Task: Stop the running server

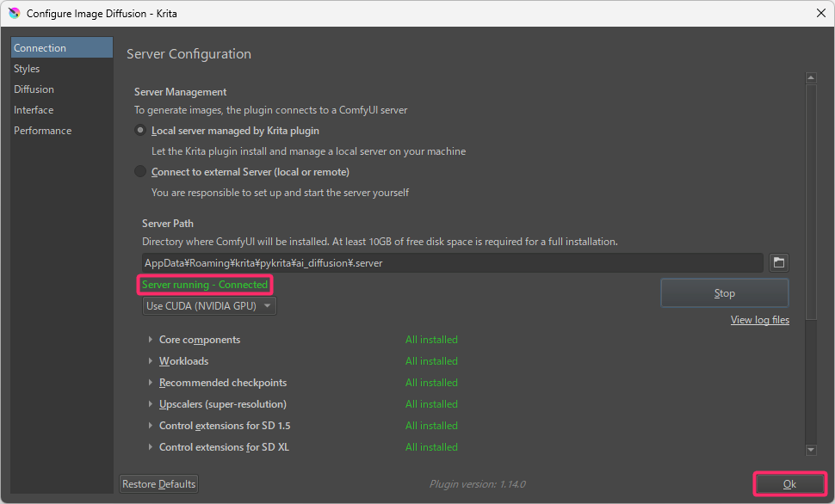Action: click(724, 293)
